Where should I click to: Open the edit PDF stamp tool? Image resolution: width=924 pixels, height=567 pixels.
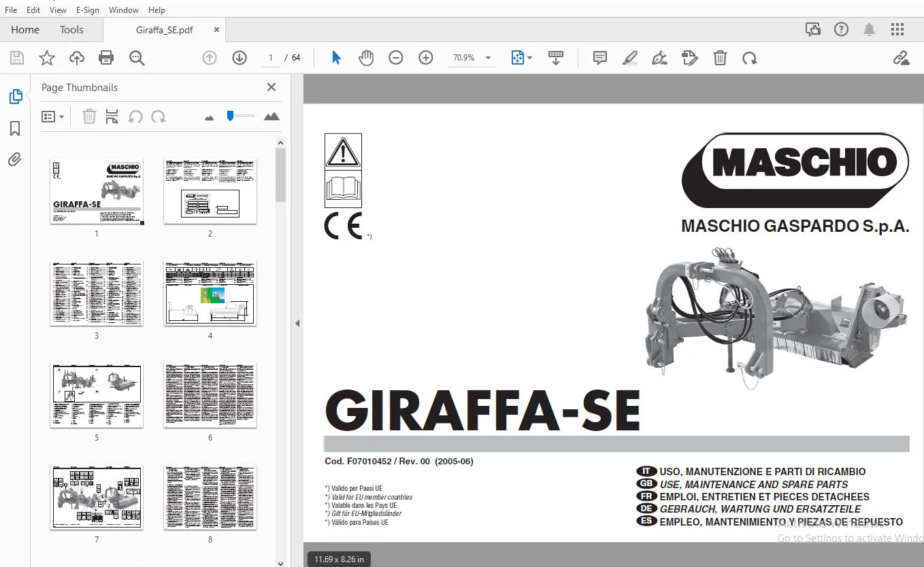point(690,58)
